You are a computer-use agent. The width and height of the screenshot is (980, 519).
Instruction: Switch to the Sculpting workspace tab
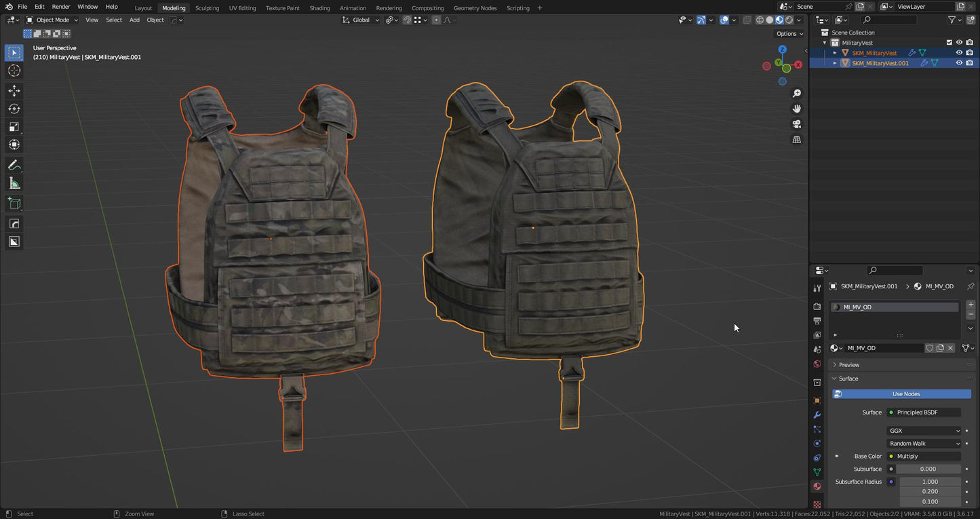[x=207, y=7]
